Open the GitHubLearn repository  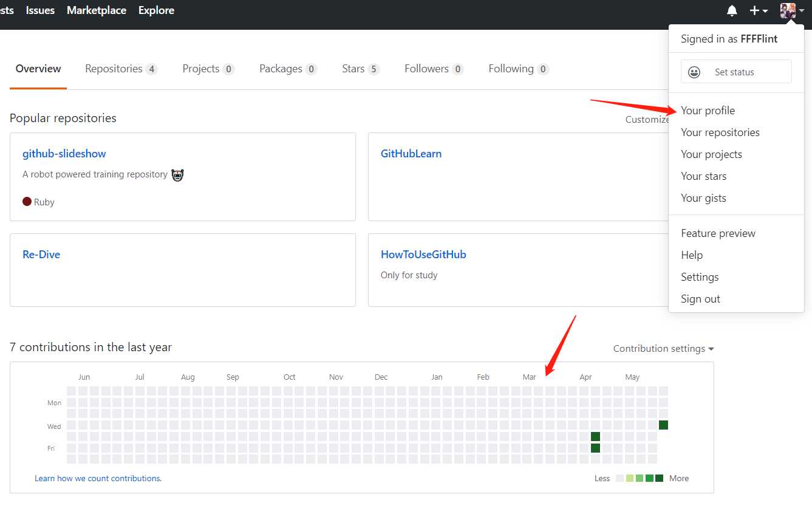[411, 154]
